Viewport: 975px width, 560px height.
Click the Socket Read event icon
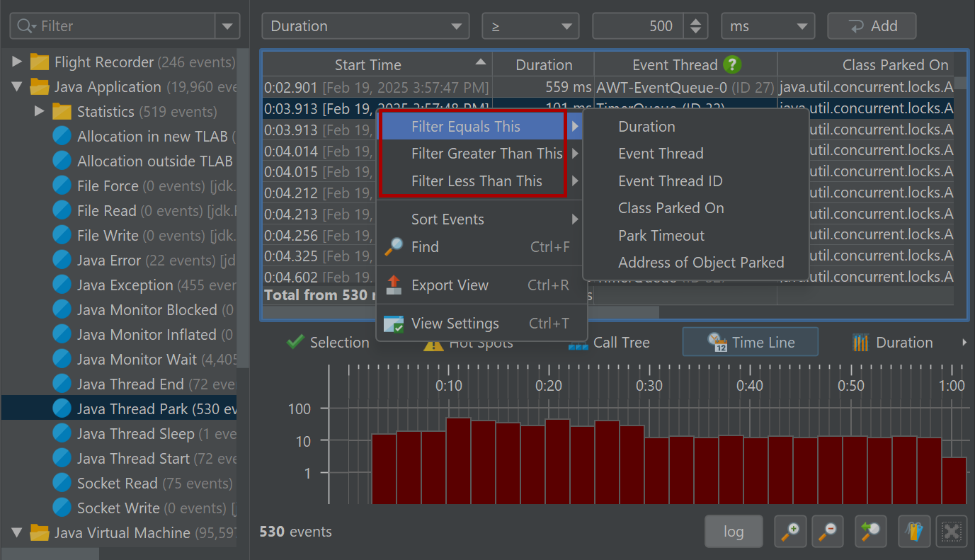tap(63, 484)
